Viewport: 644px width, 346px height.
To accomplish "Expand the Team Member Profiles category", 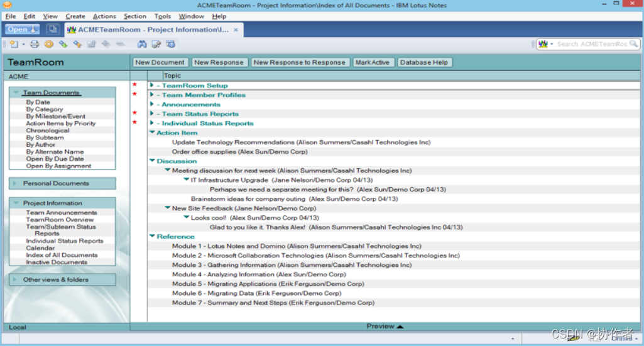I will tap(152, 94).
